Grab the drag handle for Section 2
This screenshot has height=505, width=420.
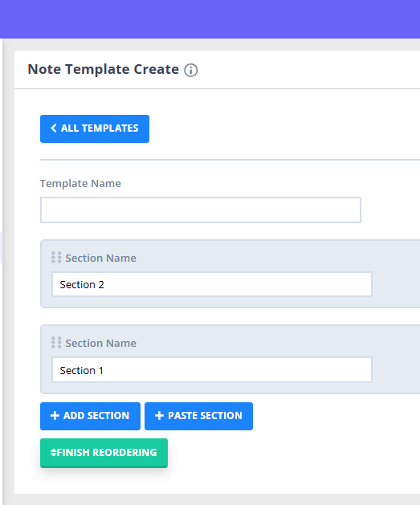56,258
